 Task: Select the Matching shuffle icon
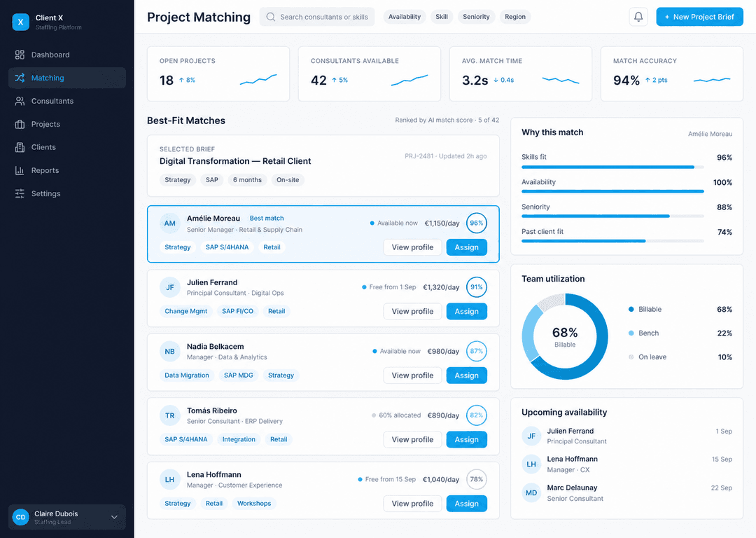pos(20,78)
